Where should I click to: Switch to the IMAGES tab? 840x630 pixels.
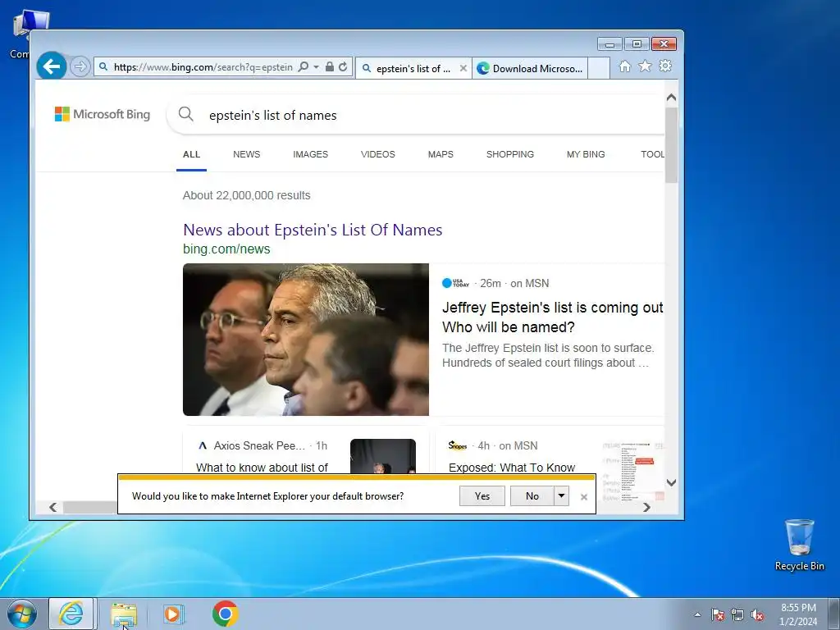310,154
